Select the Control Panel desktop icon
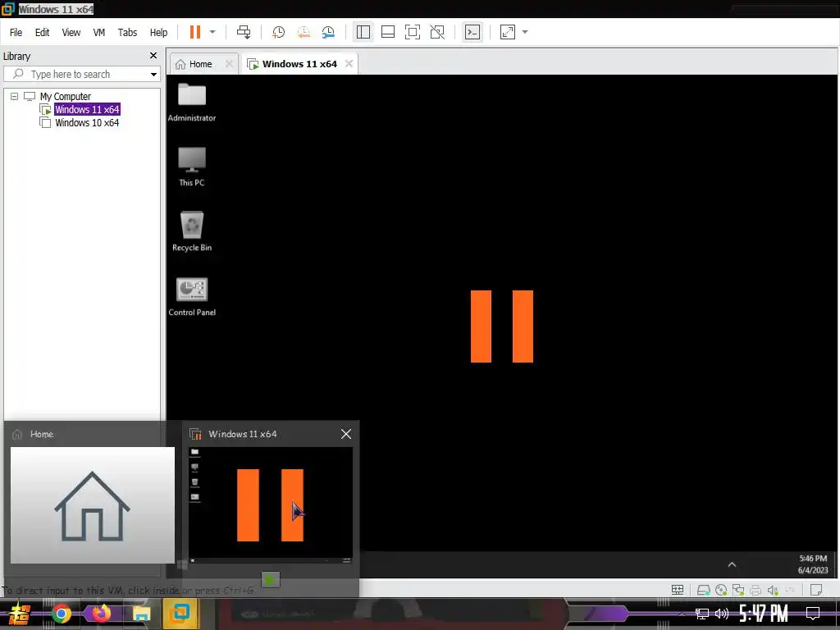Image resolution: width=840 pixels, height=630 pixels. click(x=192, y=297)
